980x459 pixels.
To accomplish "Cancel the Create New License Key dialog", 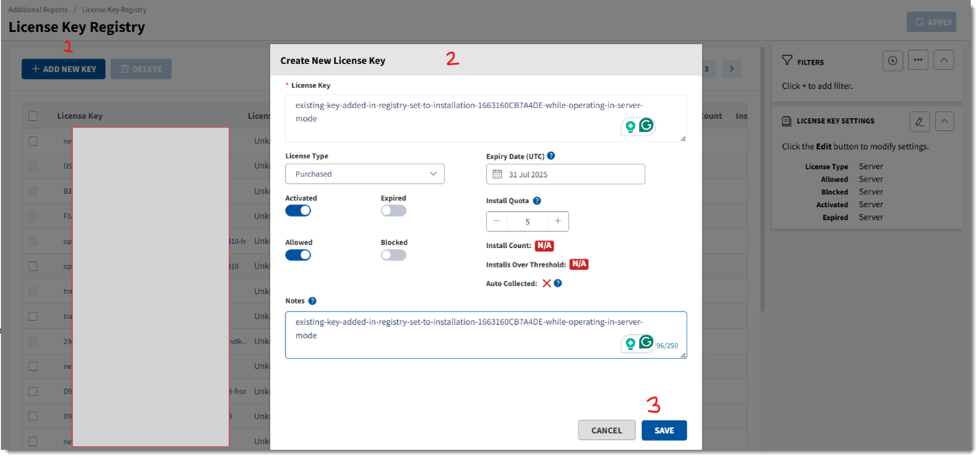I will [x=607, y=430].
